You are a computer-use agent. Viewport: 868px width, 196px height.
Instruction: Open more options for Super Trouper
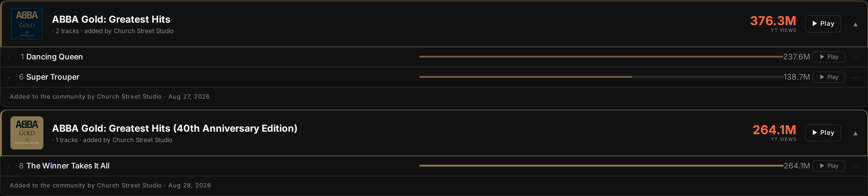point(856,77)
